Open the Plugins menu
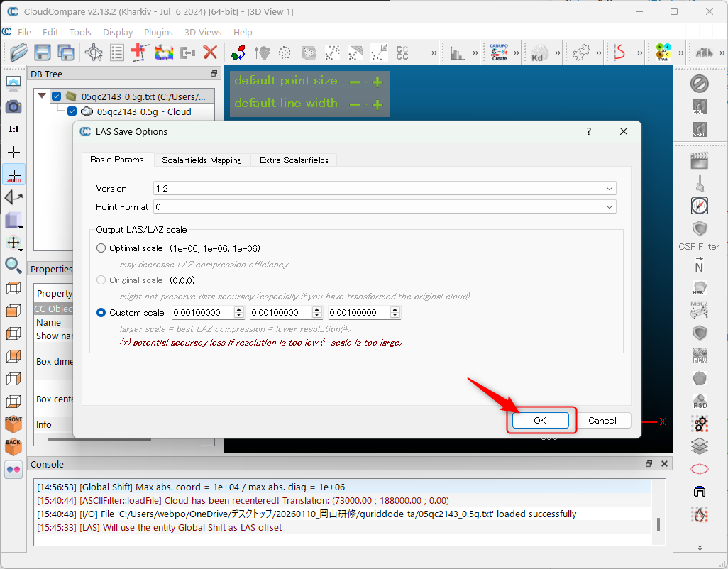 (x=158, y=32)
